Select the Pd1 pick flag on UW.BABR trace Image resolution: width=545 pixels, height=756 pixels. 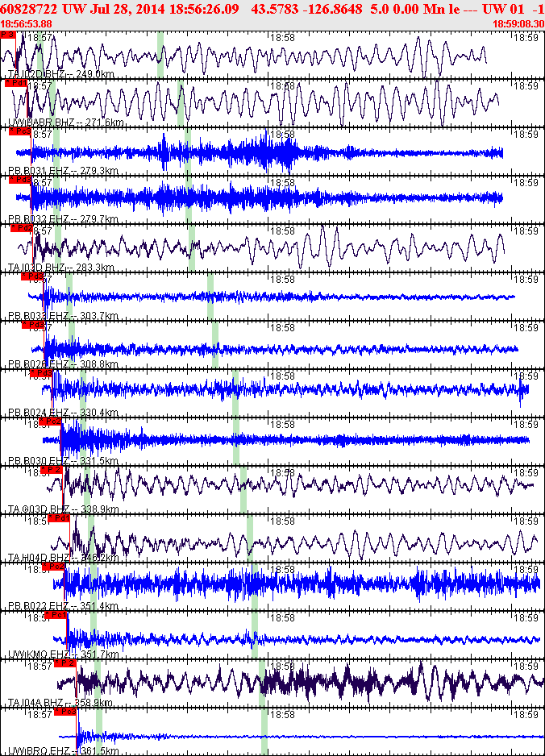tap(16, 83)
